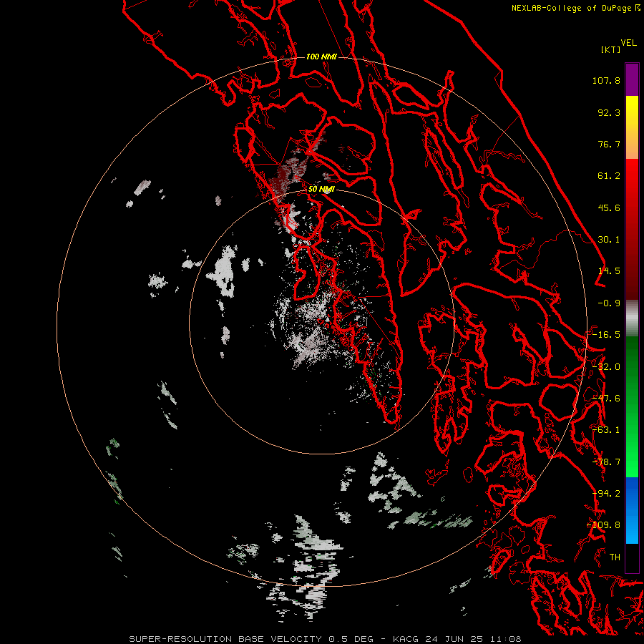The image size is (644, 644).
Task: Click the 45.6 legend value
Action: (x=609, y=208)
